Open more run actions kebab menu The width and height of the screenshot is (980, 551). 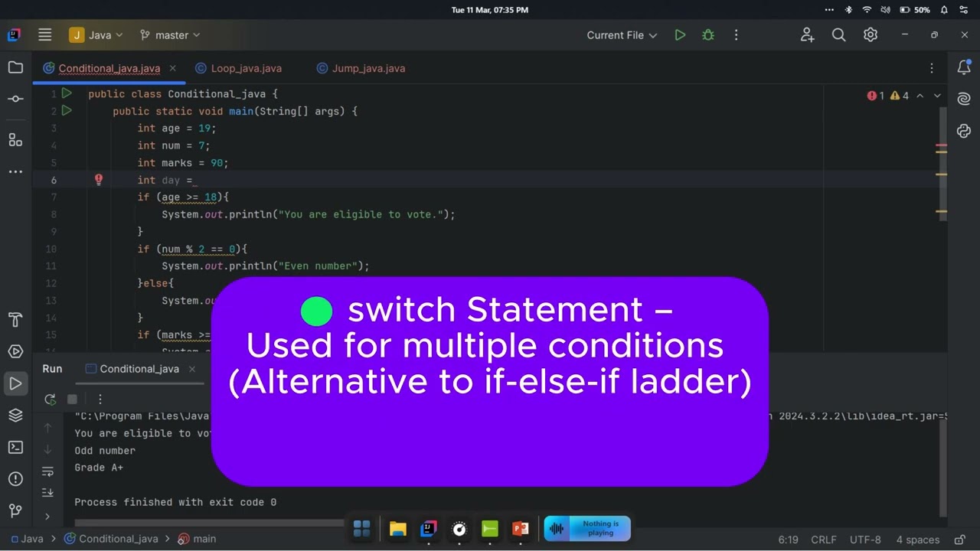[736, 34]
